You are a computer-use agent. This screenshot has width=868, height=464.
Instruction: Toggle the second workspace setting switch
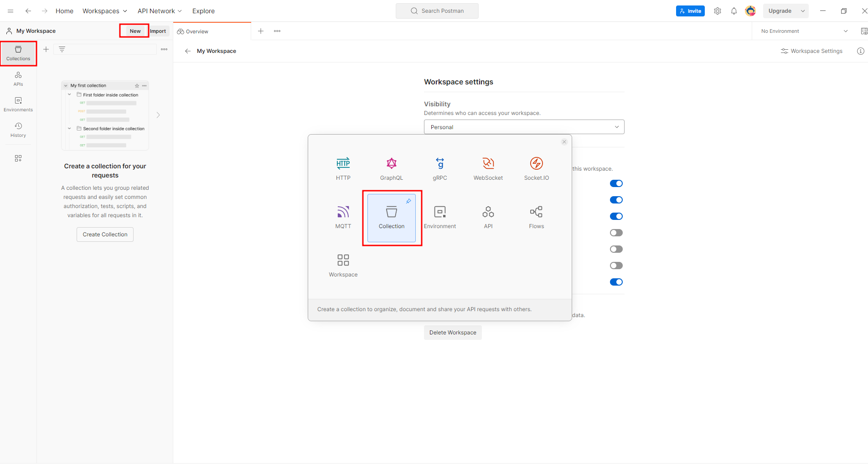point(616,200)
